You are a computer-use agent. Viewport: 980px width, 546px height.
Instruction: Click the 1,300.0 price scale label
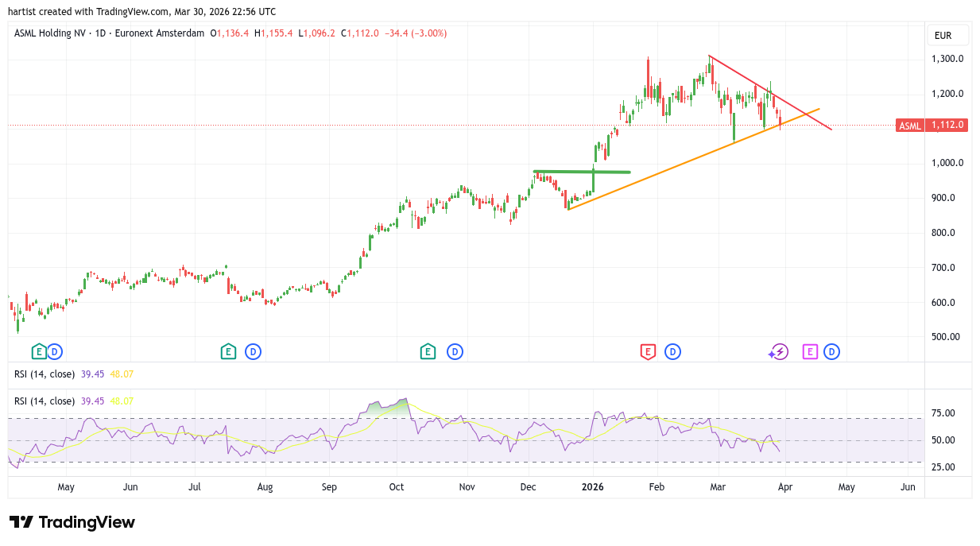[947, 59]
